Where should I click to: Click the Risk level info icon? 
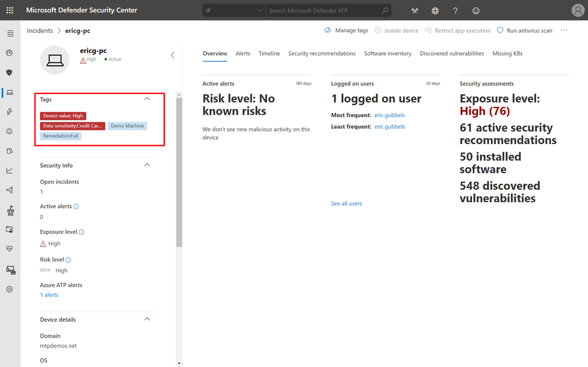pos(68,260)
